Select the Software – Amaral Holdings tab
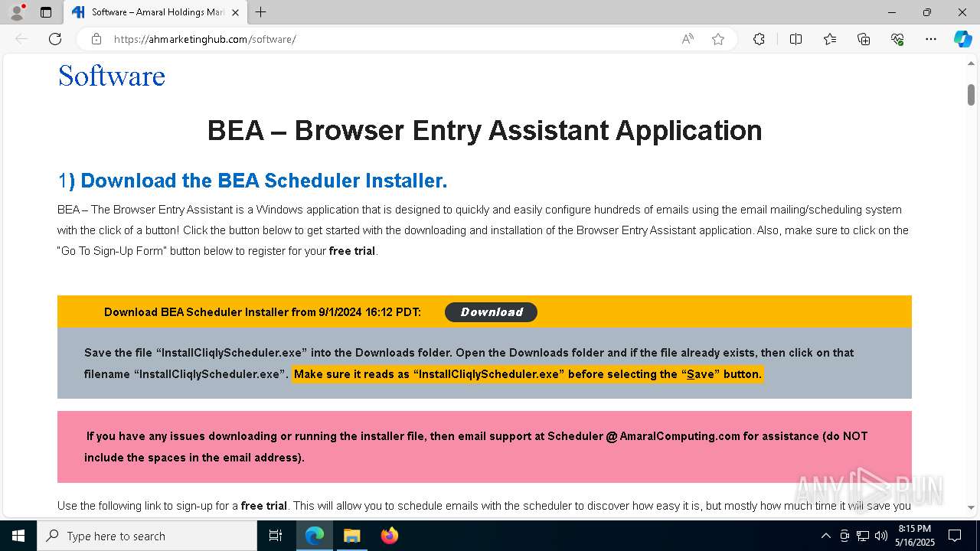The width and height of the screenshot is (980, 551). click(155, 12)
